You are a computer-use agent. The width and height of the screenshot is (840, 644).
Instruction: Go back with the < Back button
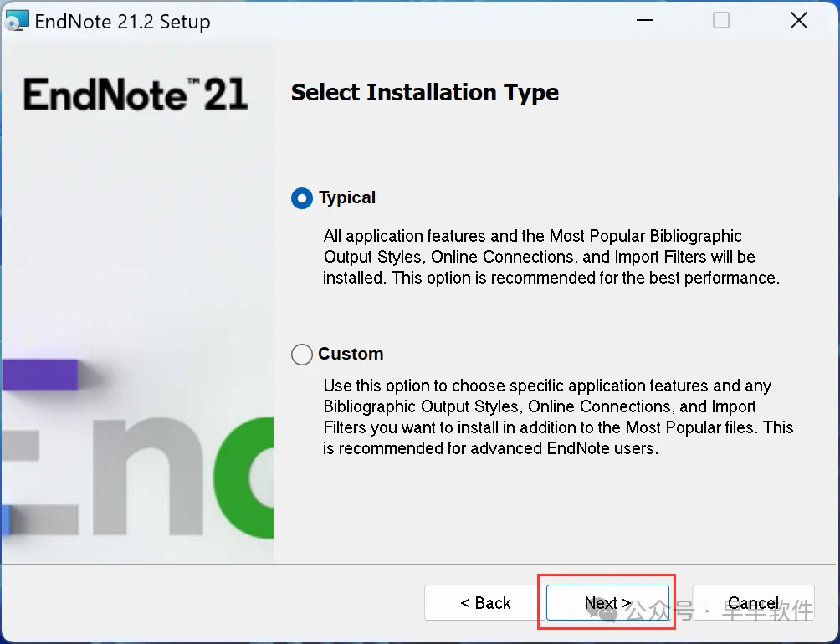click(x=484, y=603)
